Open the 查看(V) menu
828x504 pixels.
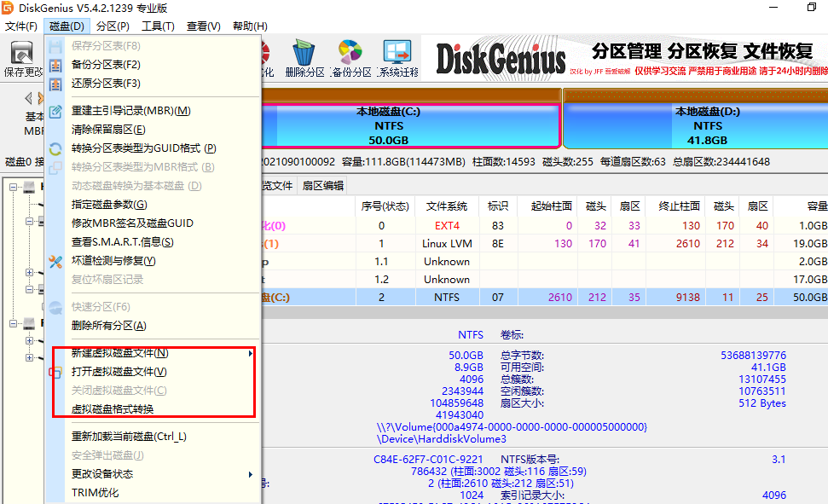pyautogui.click(x=203, y=26)
